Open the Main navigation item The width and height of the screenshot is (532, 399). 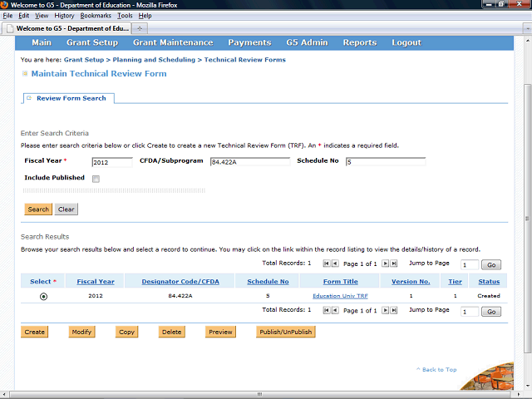42,42
